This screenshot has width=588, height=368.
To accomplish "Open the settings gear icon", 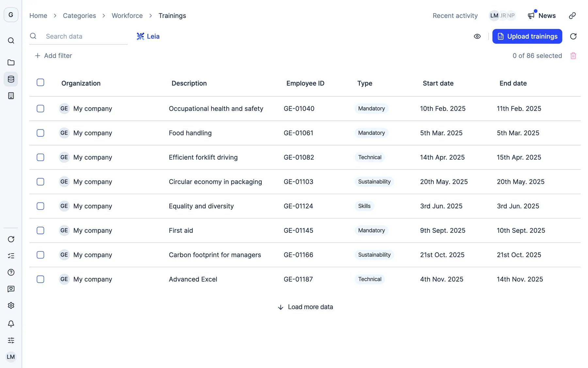I will pos(11,306).
